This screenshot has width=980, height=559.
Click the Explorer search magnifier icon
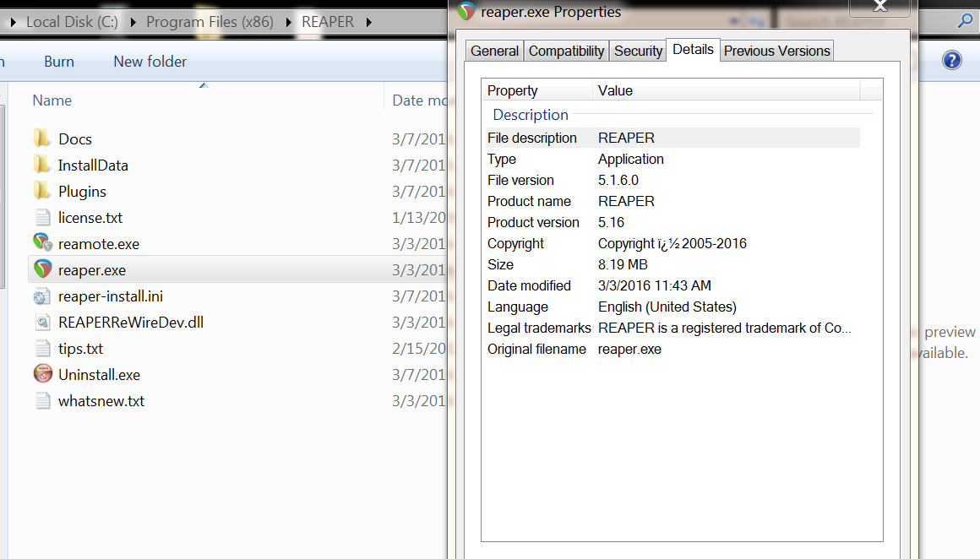click(x=965, y=21)
